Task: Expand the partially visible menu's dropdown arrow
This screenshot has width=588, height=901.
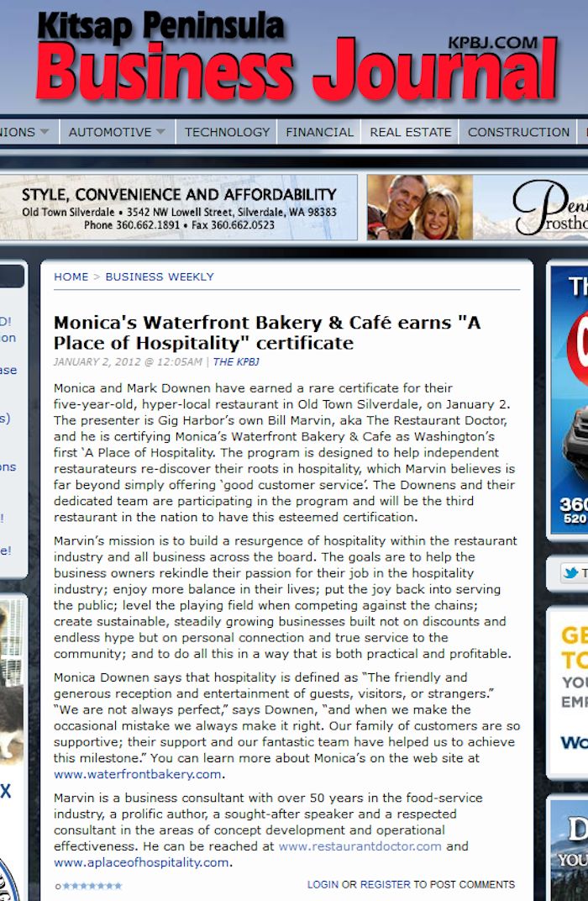Action: pos(45,132)
